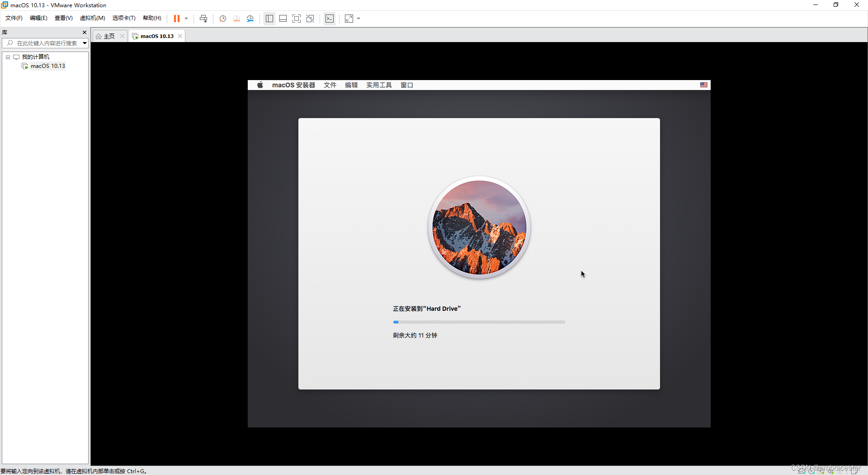Click the VMware Workstation title bar icon
This screenshot has width=868, height=475.
pyautogui.click(x=5, y=5)
